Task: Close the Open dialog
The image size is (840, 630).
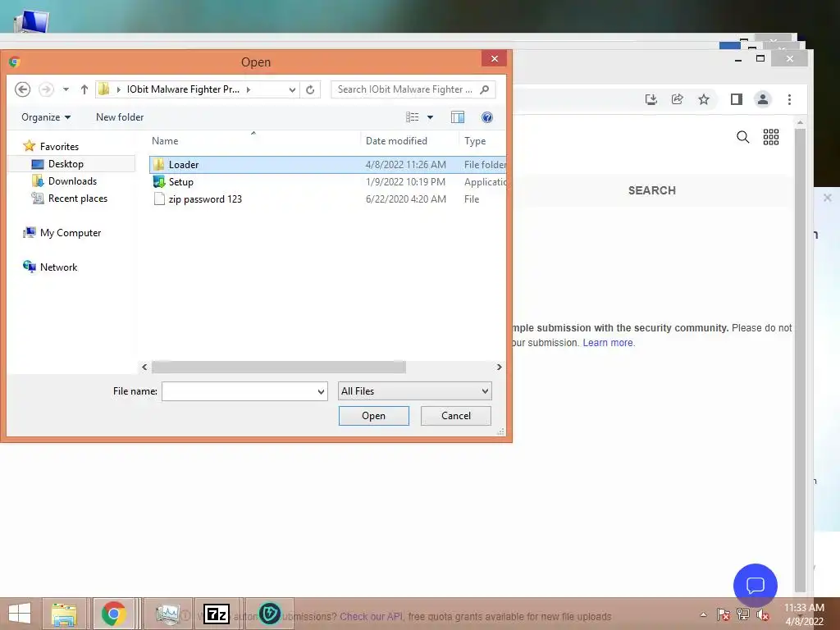Action: click(495, 58)
